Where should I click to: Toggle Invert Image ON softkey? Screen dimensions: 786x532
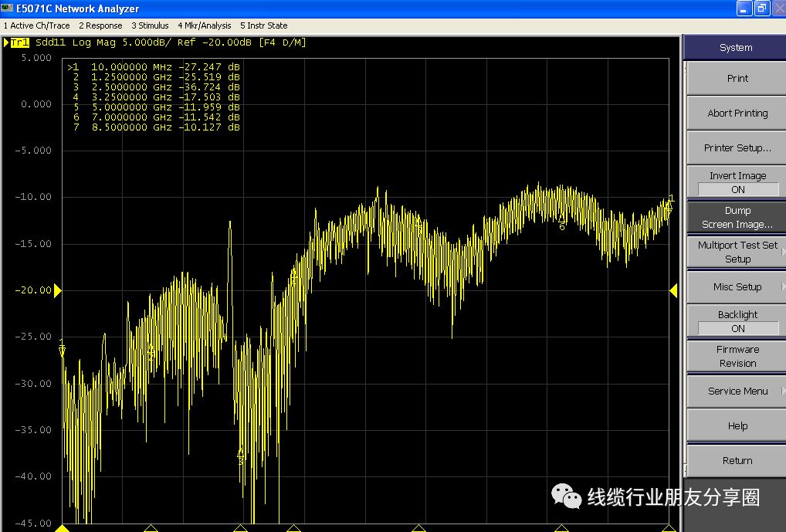click(x=737, y=182)
